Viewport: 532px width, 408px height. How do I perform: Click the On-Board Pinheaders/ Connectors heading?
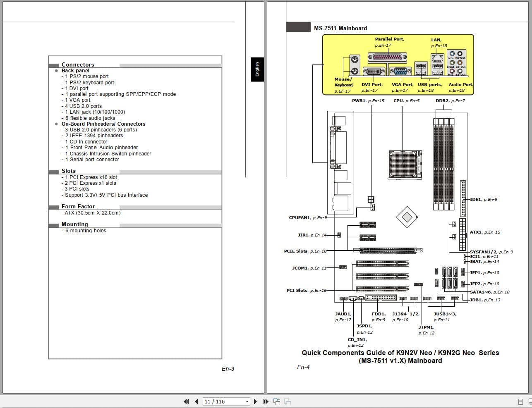[x=103, y=124]
